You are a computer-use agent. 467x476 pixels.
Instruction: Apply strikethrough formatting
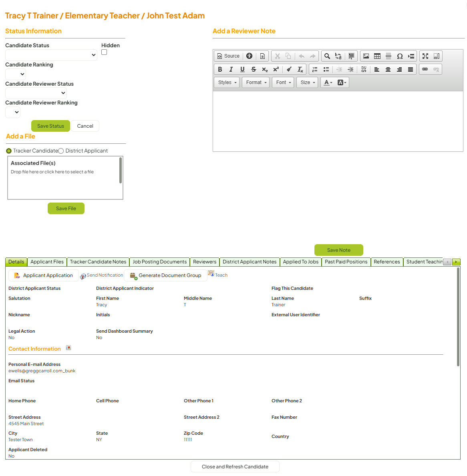pyautogui.click(x=254, y=70)
